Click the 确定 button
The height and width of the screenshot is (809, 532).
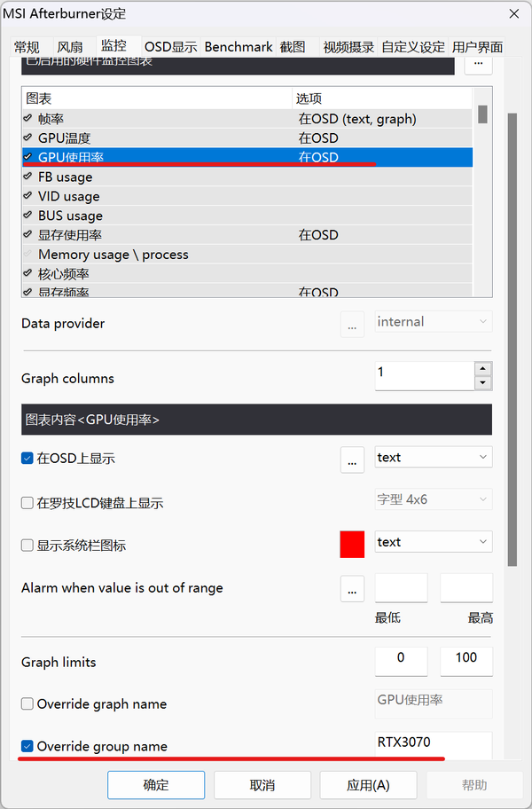click(156, 785)
